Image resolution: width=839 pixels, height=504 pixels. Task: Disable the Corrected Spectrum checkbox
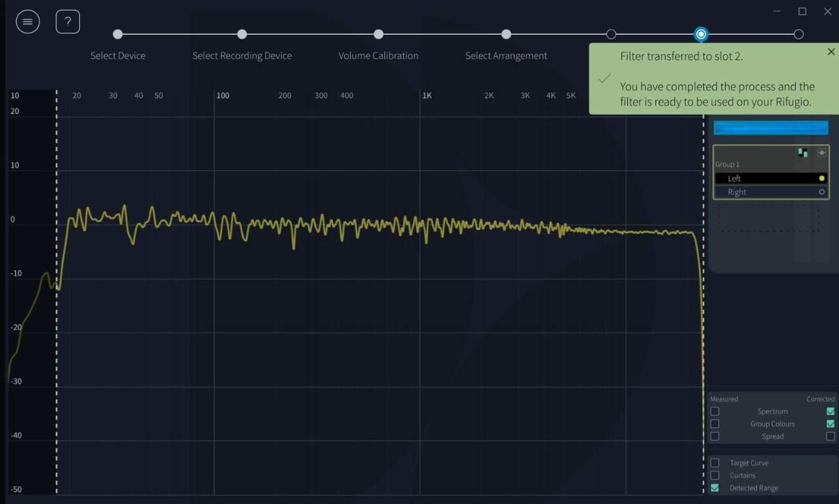pos(830,412)
